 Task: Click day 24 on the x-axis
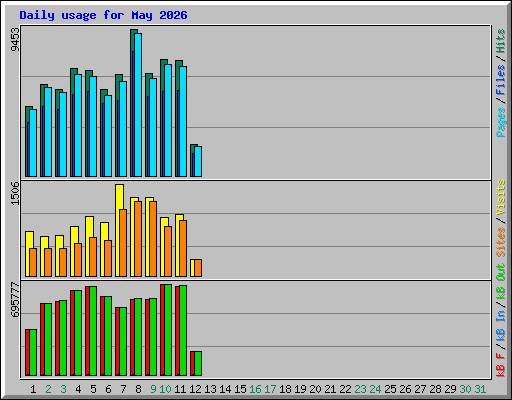click(x=375, y=389)
